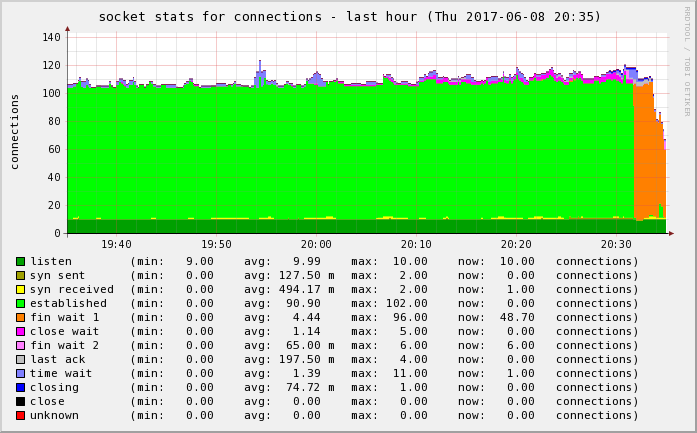
Task: Click the red unknown legend swatch
Action: [20, 415]
